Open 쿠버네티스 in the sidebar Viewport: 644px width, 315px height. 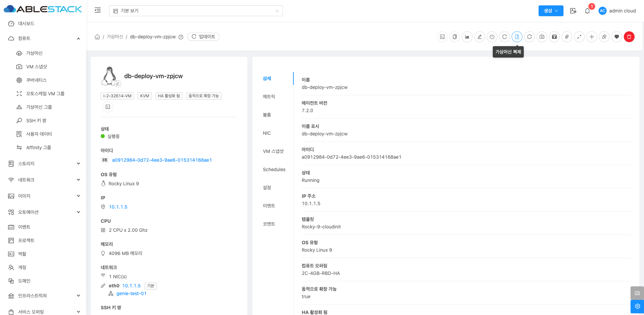[36, 80]
